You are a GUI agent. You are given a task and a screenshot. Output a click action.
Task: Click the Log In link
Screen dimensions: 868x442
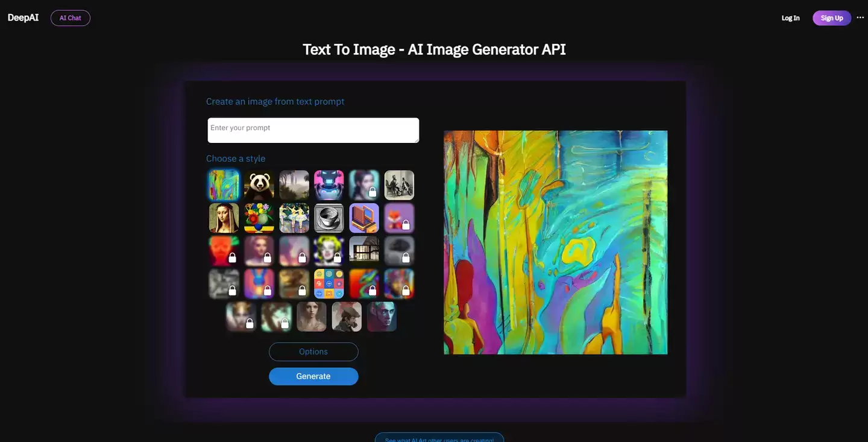[x=791, y=18]
